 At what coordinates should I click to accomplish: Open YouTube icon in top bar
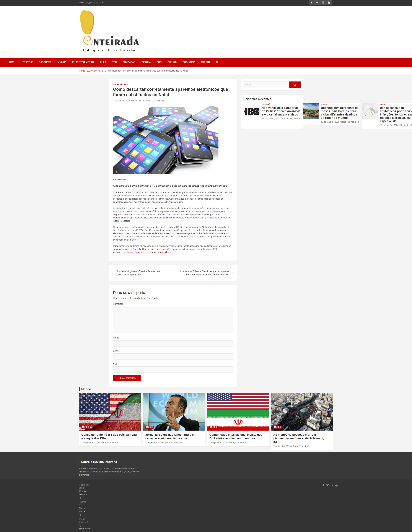click(x=329, y=3)
